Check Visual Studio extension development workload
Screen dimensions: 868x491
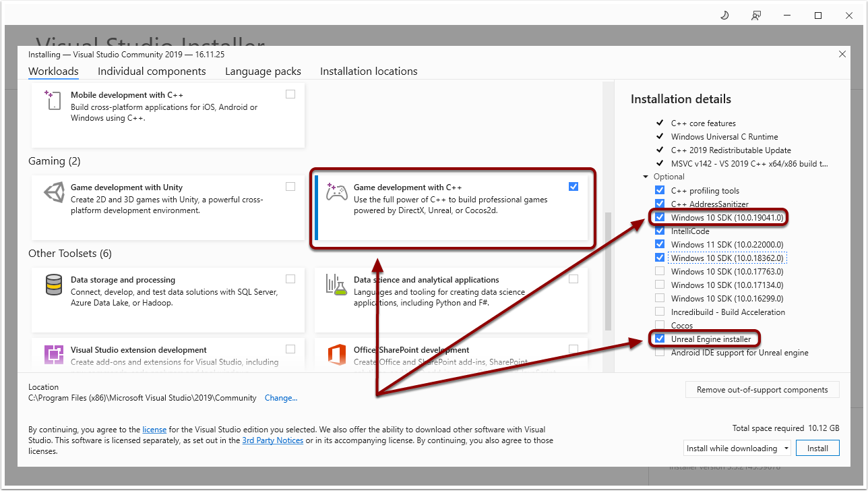coord(290,349)
